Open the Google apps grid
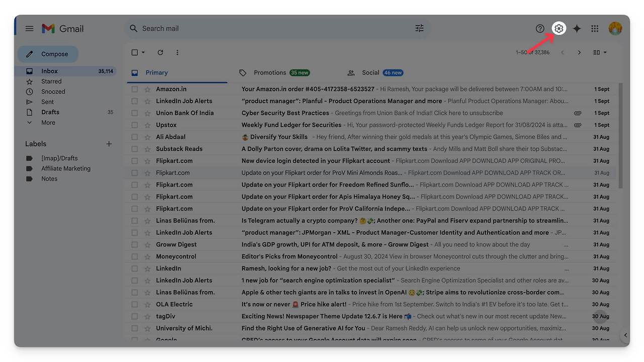644x362 pixels. coord(595,29)
